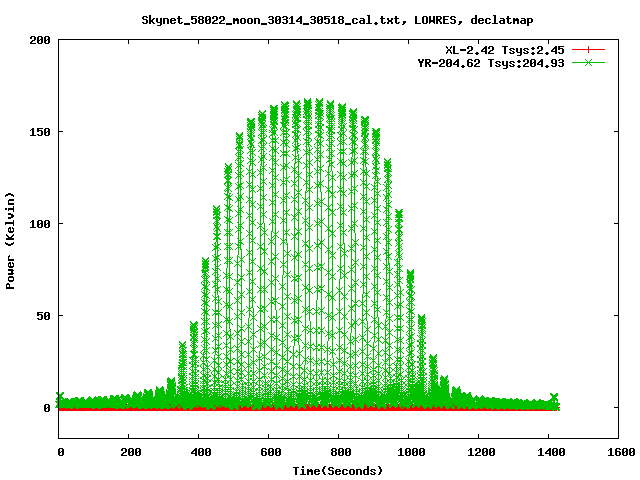Click the y-axis tick label 150
The image size is (640, 480).
coord(40,132)
